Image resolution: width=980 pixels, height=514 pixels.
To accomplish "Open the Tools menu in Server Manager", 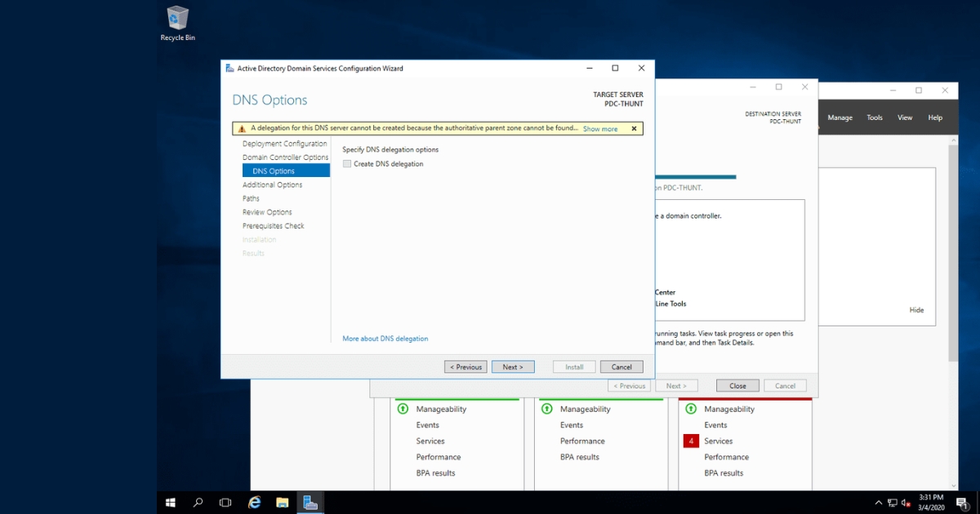I will (874, 117).
